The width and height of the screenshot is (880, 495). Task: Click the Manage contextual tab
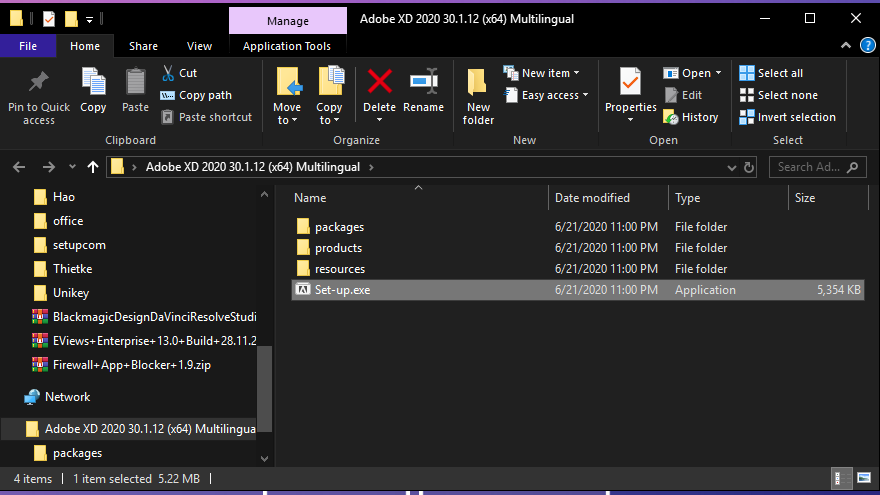pos(287,21)
